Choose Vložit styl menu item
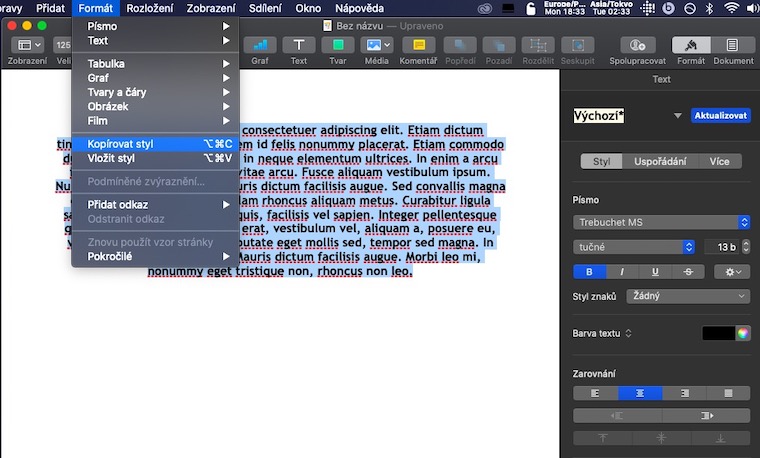This screenshot has height=458, width=760. tap(156, 158)
